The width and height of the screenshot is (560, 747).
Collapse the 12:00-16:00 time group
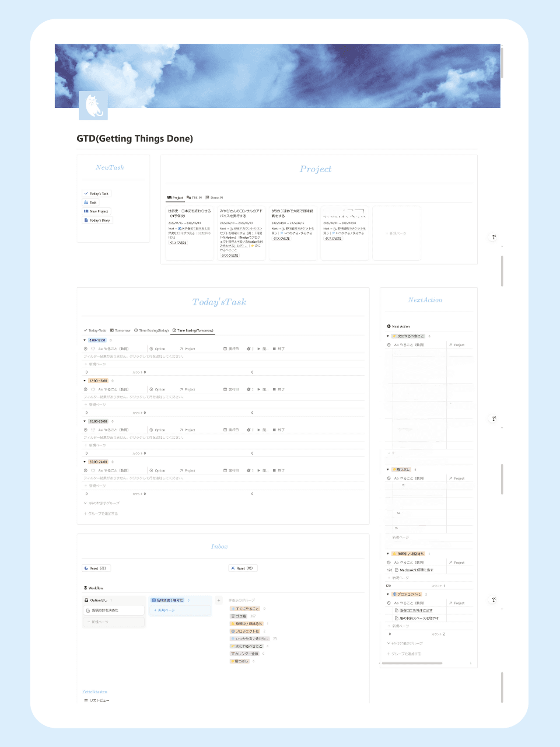point(85,381)
